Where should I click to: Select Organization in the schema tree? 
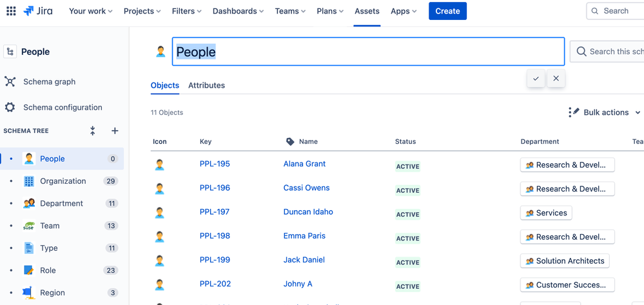62,181
